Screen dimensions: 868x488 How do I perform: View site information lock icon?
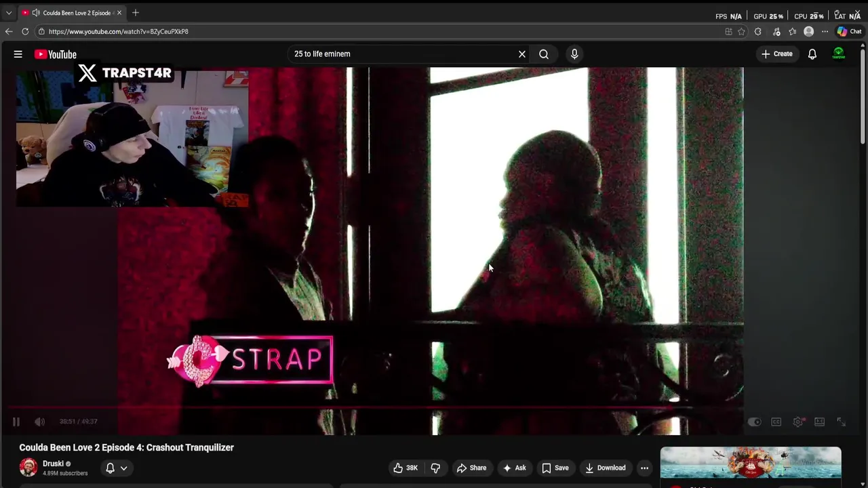click(41, 31)
